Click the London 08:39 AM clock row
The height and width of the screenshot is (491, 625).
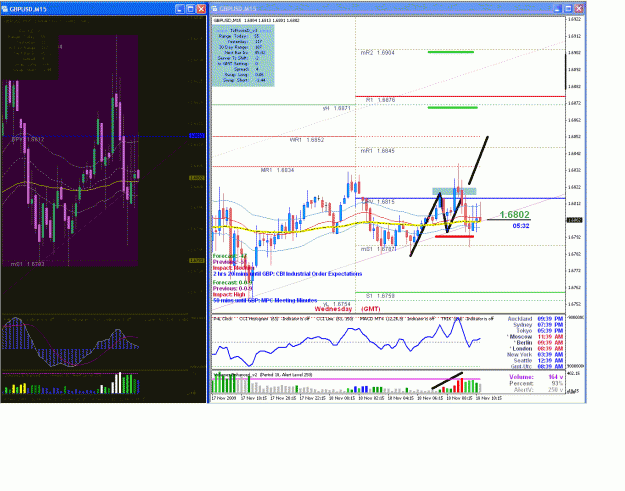(537, 349)
